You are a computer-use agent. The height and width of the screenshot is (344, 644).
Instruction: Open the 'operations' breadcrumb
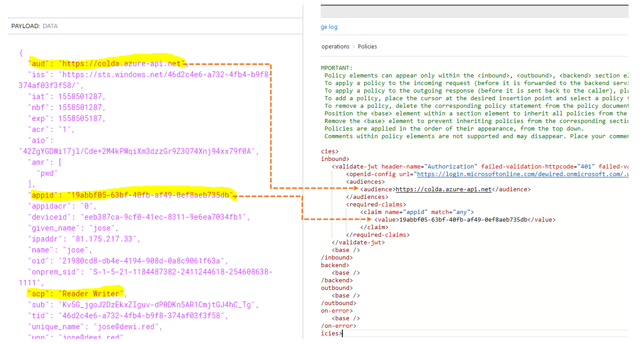[x=335, y=46]
